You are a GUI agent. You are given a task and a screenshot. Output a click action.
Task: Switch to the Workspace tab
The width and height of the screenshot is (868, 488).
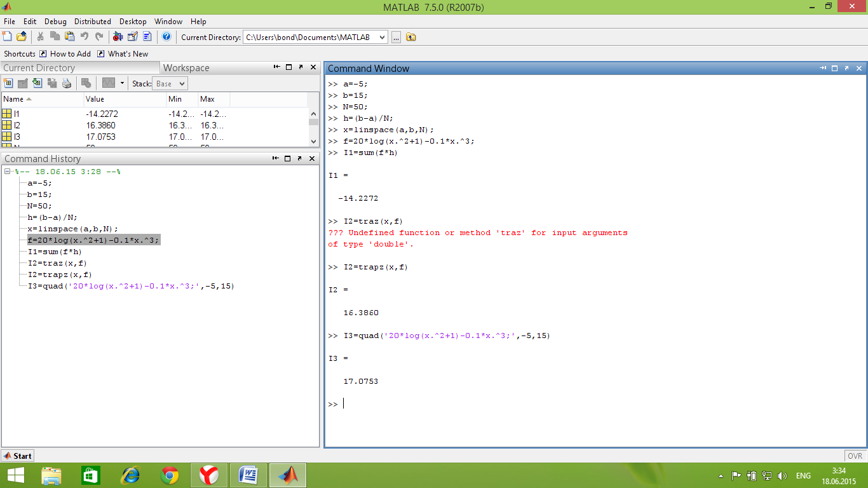coord(186,68)
